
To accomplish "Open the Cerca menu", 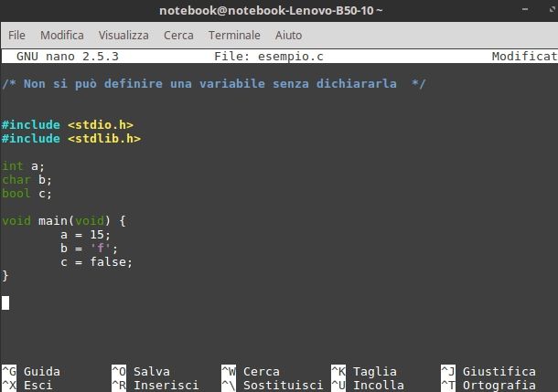I will click(178, 36).
